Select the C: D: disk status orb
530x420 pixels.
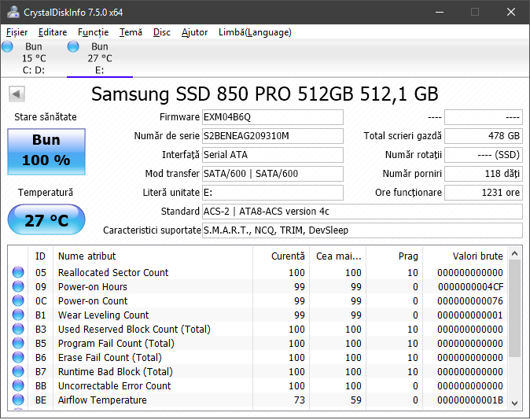tap(8, 47)
